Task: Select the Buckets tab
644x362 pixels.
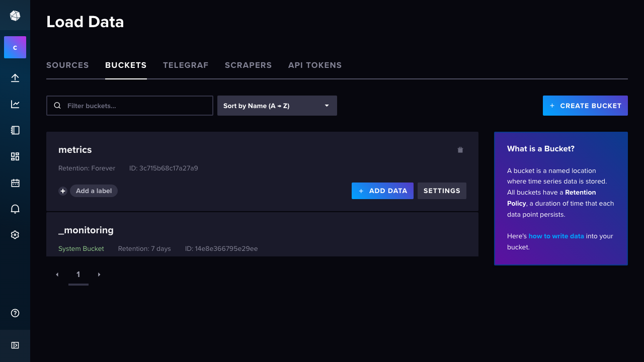Action: point(126,65)
